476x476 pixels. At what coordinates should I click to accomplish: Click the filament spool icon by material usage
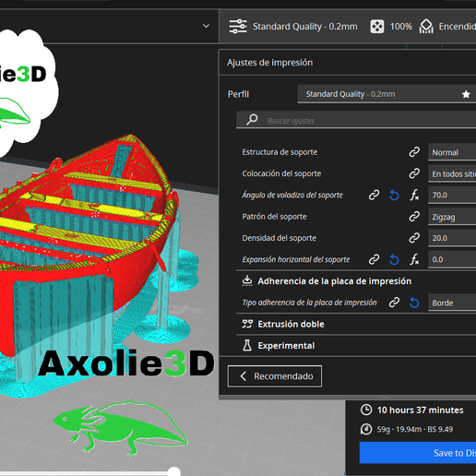pyautogui.click(x=366, y=429)
